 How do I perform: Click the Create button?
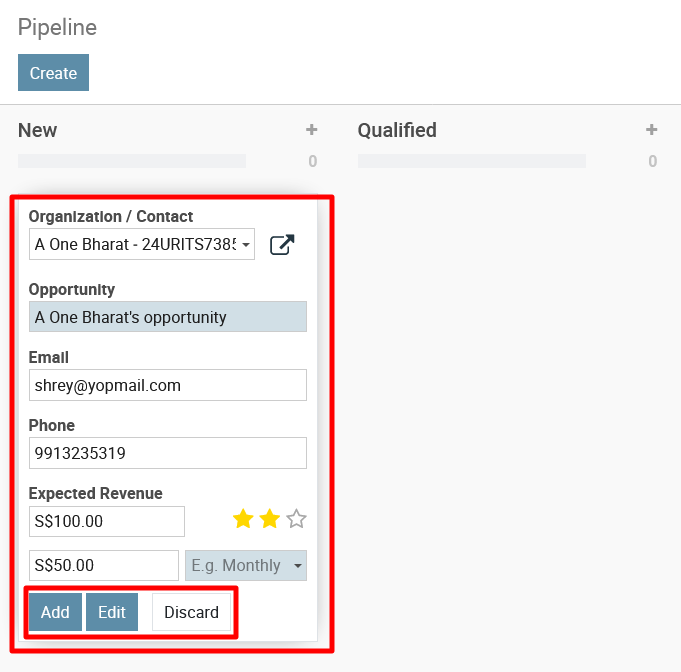pos(53,73)
